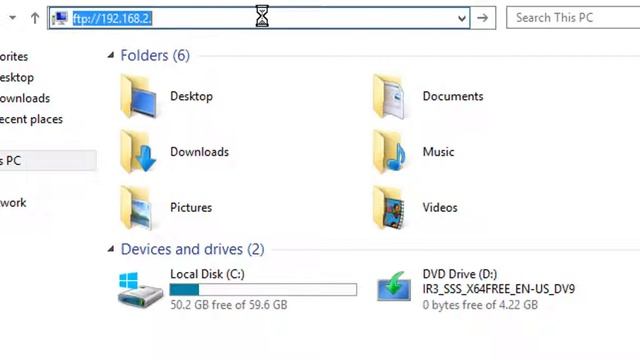The height and width of the screenshot is (360, 640).
Task: Click the Local Disk (C:) label
Action: tap(207, 274)
